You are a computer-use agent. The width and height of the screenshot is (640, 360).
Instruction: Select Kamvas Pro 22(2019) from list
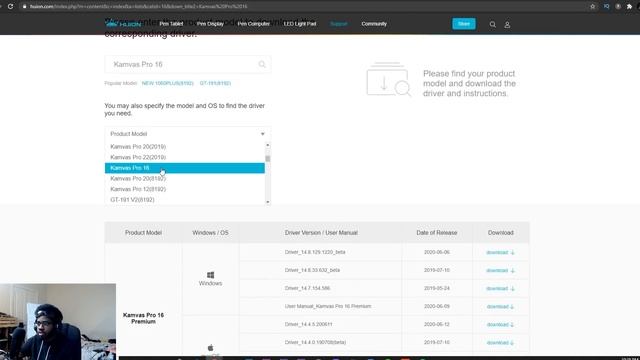point(184,157)
